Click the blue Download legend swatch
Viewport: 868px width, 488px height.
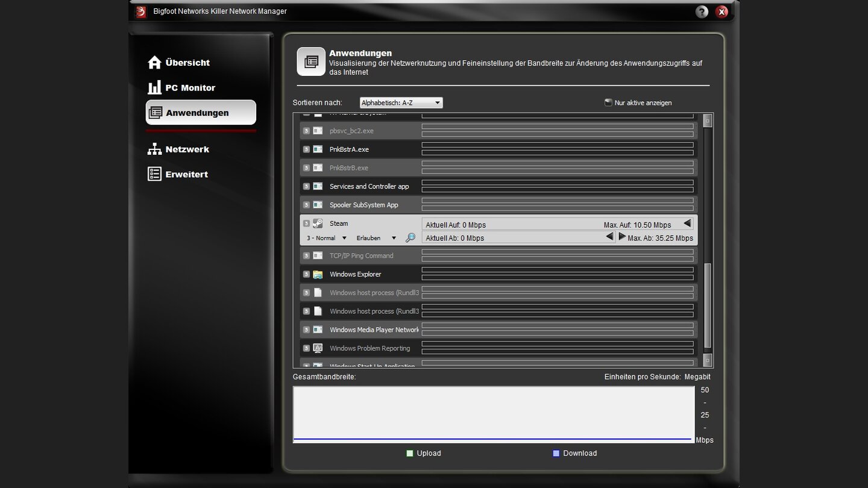pos(556,454)
